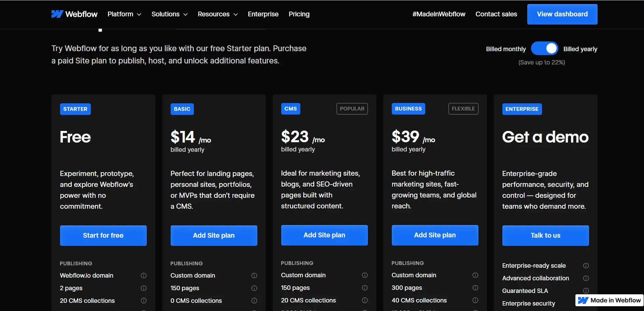Screen dimensions: 644x311
Task: Show info for Guaranteed SLA
Action: point(586,291)
